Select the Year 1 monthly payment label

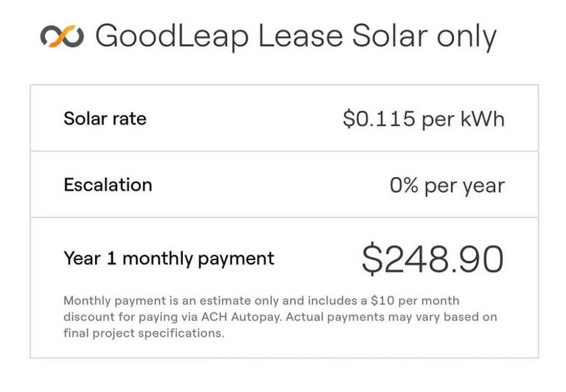click(169, 259)
